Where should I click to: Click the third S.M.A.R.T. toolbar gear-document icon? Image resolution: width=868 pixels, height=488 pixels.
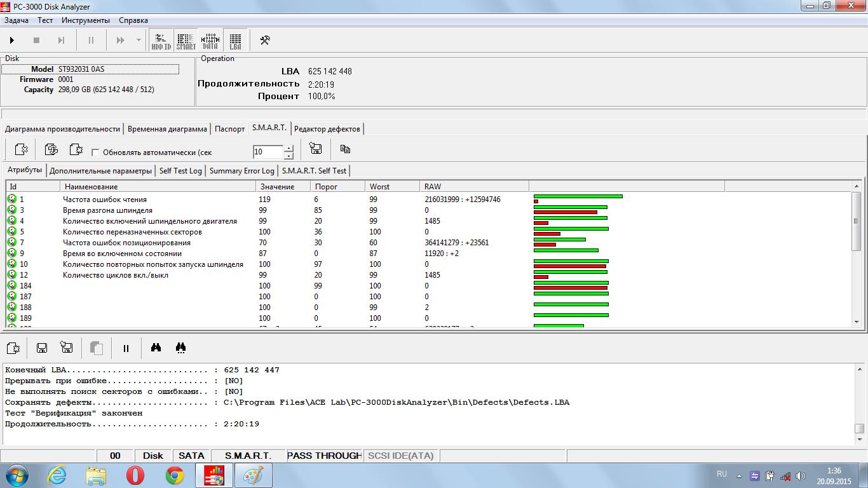[76, 149]
